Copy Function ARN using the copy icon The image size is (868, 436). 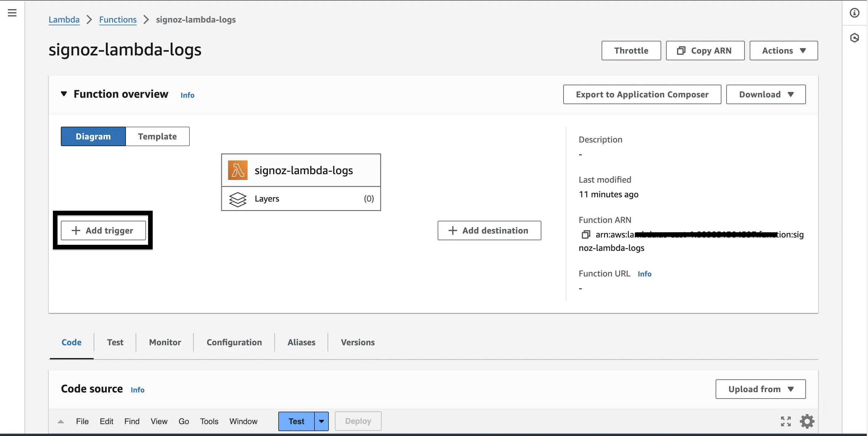point(586,234)
